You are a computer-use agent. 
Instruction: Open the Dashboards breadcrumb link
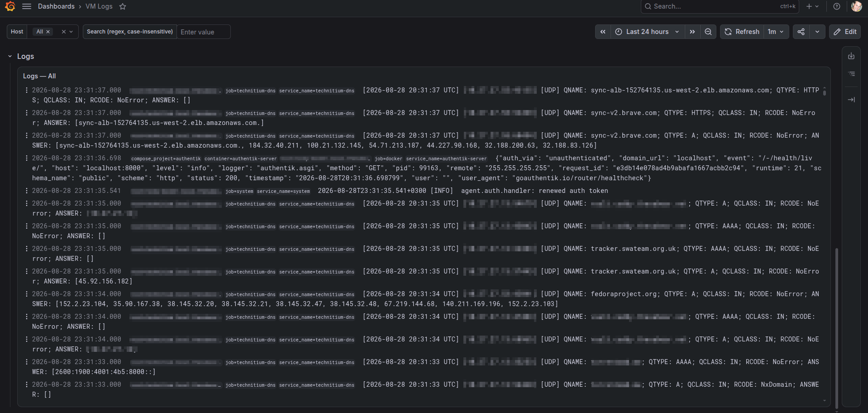point(56,6)
